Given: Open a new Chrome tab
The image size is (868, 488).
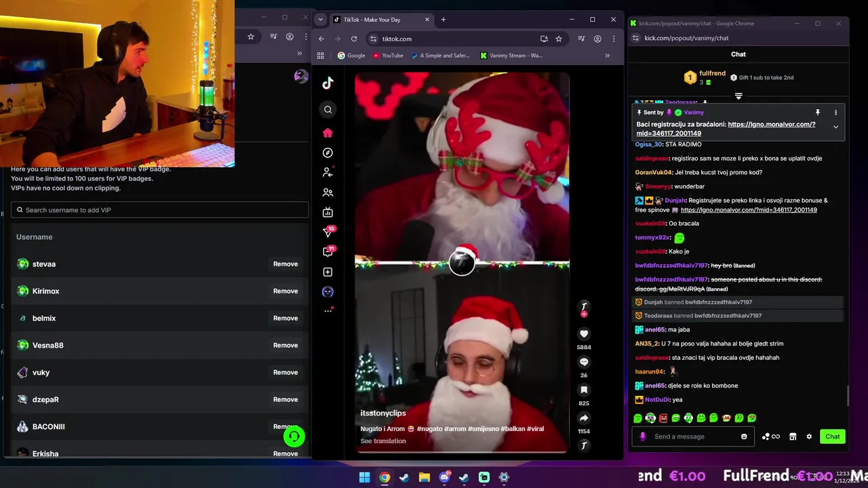Looking at the screenshot, I should tap(443, 20).
